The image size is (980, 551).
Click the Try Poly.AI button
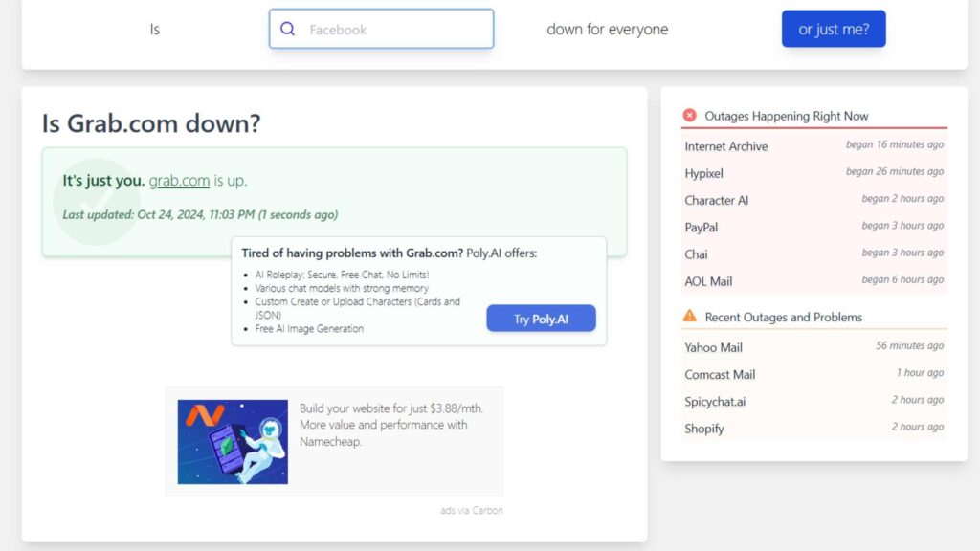[541, 319]
